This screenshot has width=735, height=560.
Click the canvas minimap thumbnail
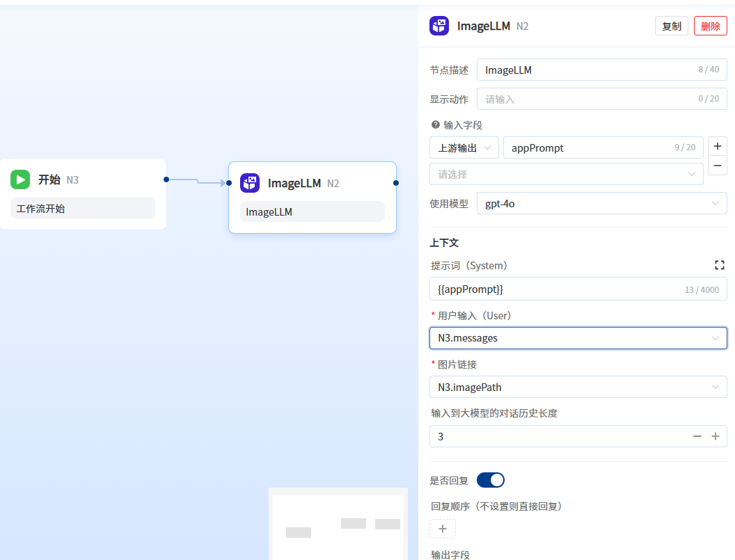(338, 525)
